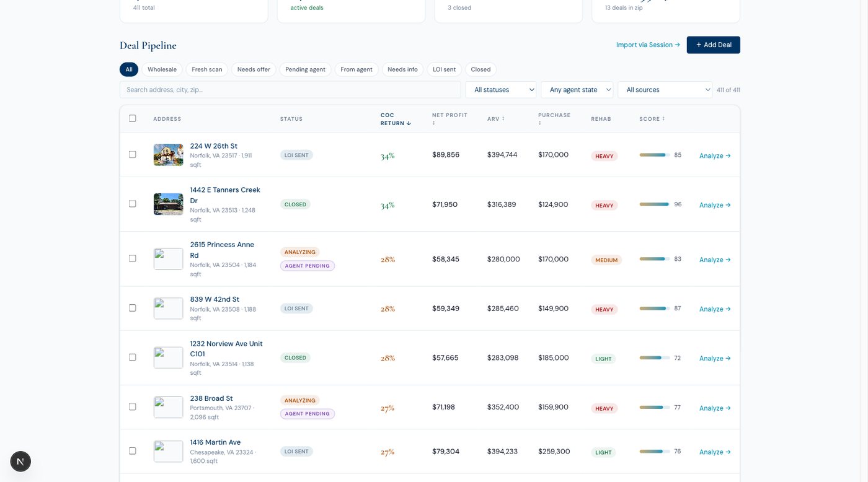This screenshot has height=482, width=868.
Task: Click the 238 Broad St image placeholder
Action: (x=169, y=408)
